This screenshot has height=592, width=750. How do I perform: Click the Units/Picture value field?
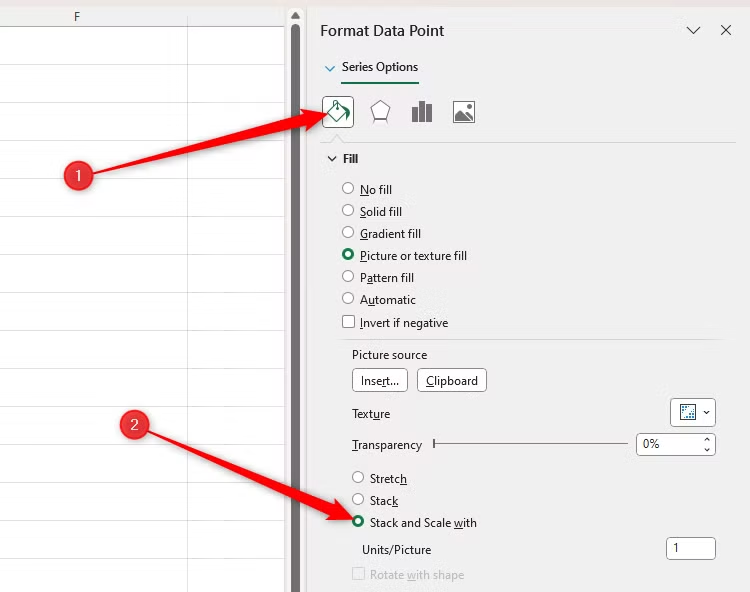click(x=691, y=548)
